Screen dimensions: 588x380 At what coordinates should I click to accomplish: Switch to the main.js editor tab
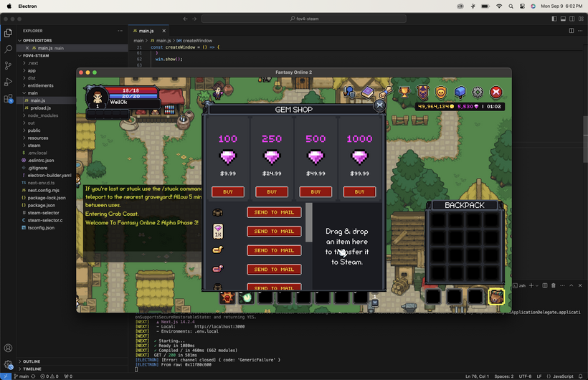[x=146, y=31]
